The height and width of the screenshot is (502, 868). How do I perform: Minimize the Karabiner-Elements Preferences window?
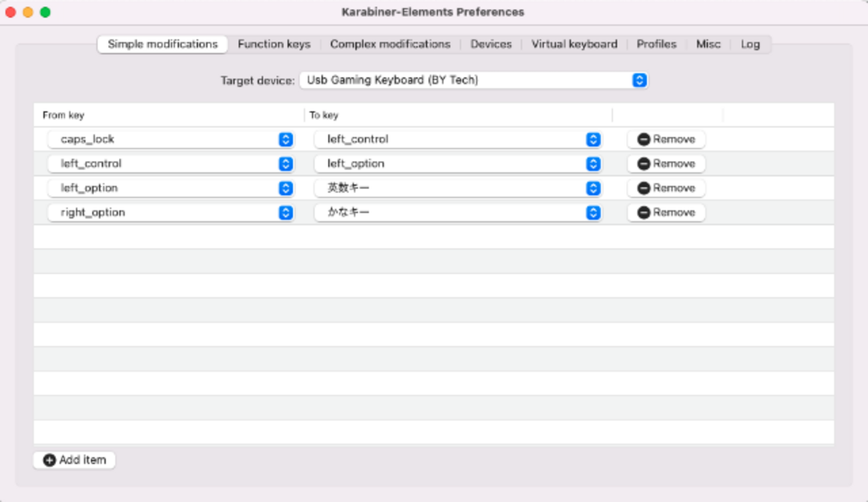tap(28, 12)
